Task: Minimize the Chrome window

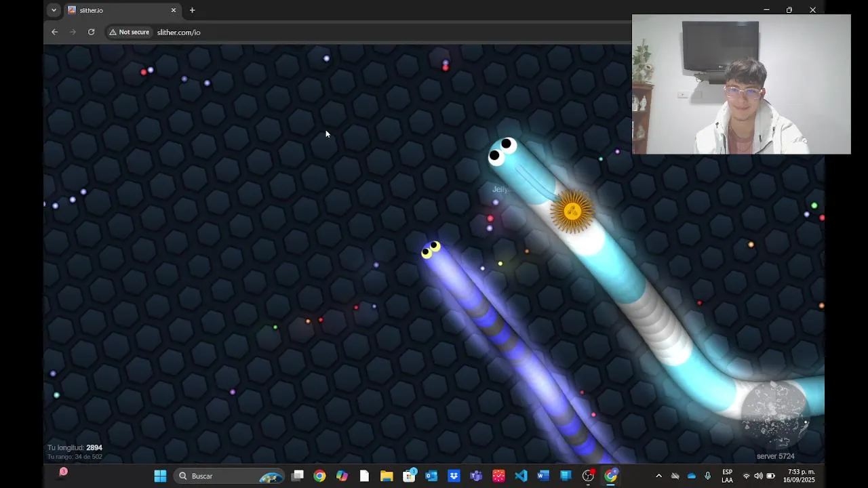Action: click(766, 10)
